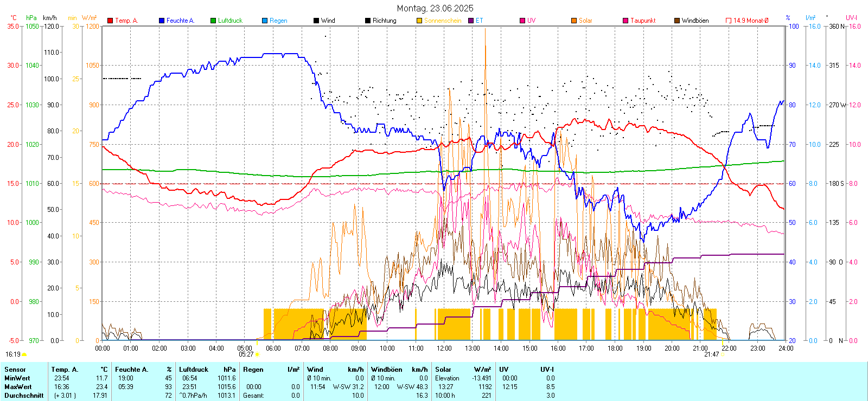Click the sunrise marker at 05:27

(257, 354)
